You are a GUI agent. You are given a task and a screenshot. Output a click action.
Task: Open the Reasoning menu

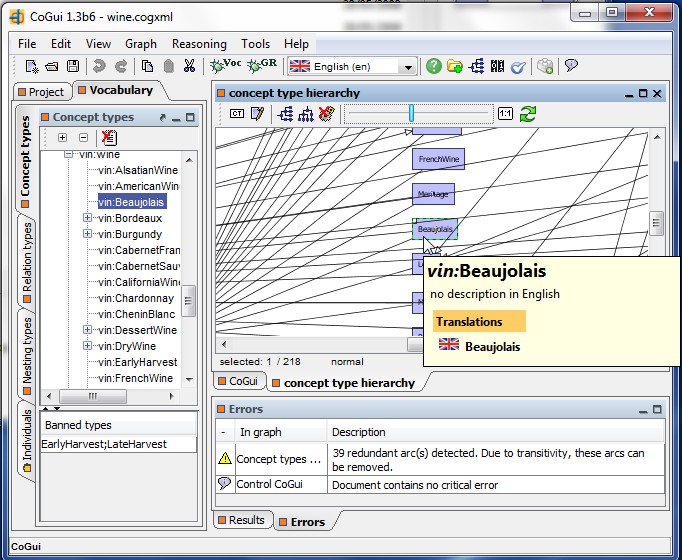pos(199,44)
